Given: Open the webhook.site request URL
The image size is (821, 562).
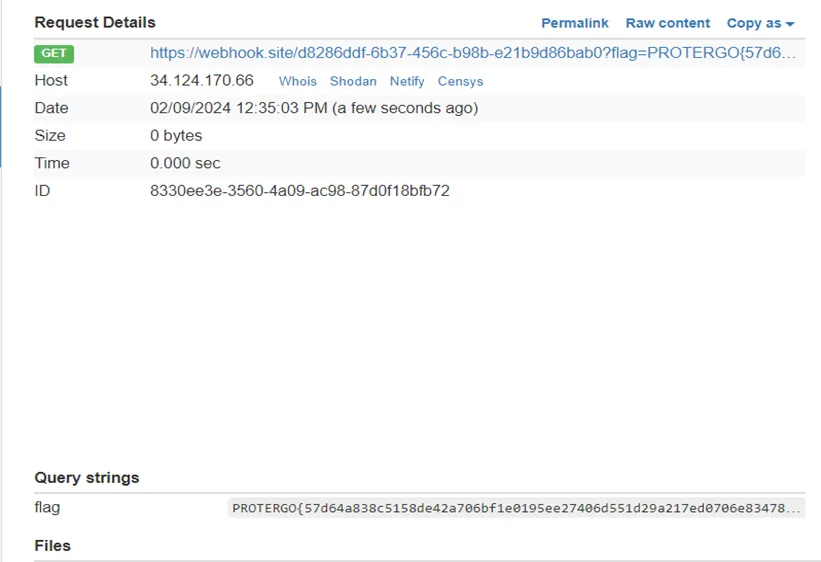Looking at the screenshot, I should click(x=475, y=53).
